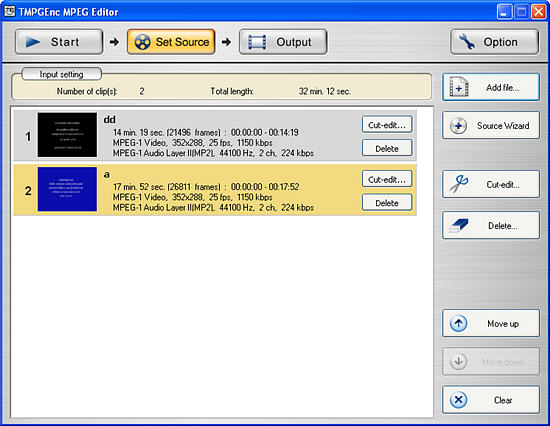
Task: Click clip number 1 in the list
Action: [x=28, y=136]
